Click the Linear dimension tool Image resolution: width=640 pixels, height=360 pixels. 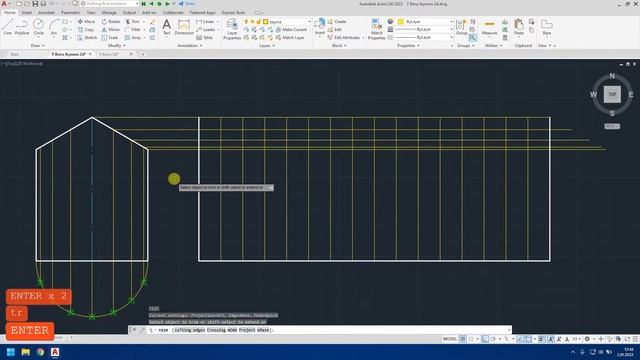point(205,21)
